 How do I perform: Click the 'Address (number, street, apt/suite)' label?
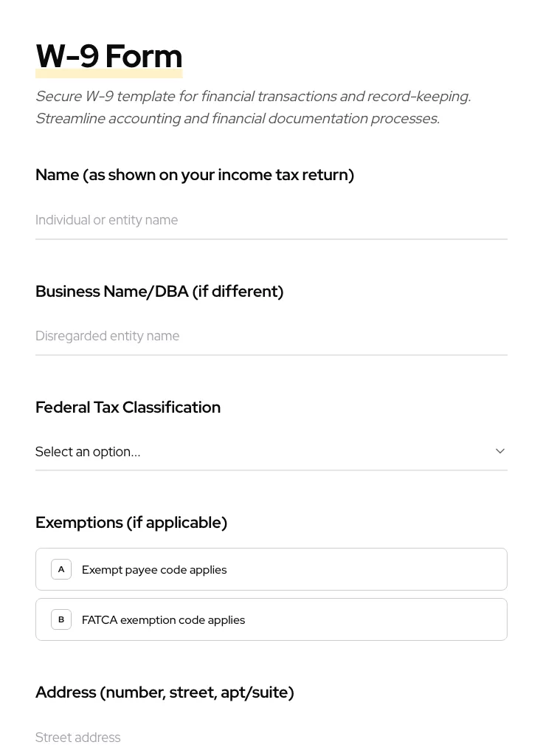coord(165,693)
